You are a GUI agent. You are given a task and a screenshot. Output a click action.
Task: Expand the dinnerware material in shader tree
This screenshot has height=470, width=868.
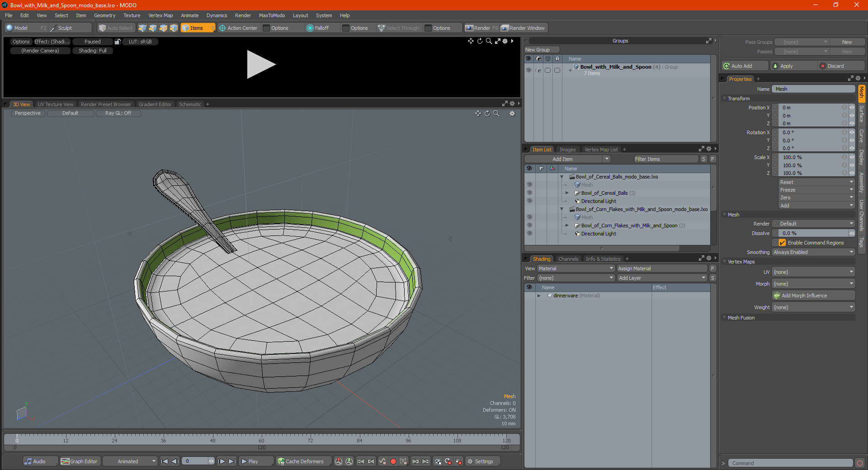[539, 296]
